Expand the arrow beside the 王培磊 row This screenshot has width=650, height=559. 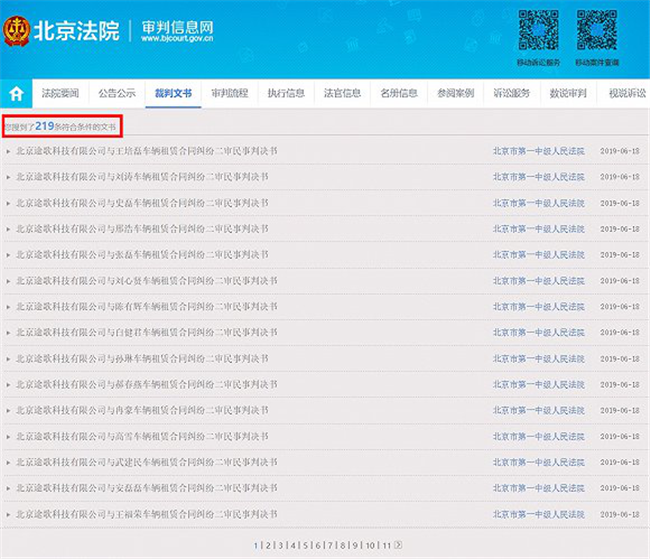click(8, 151)
